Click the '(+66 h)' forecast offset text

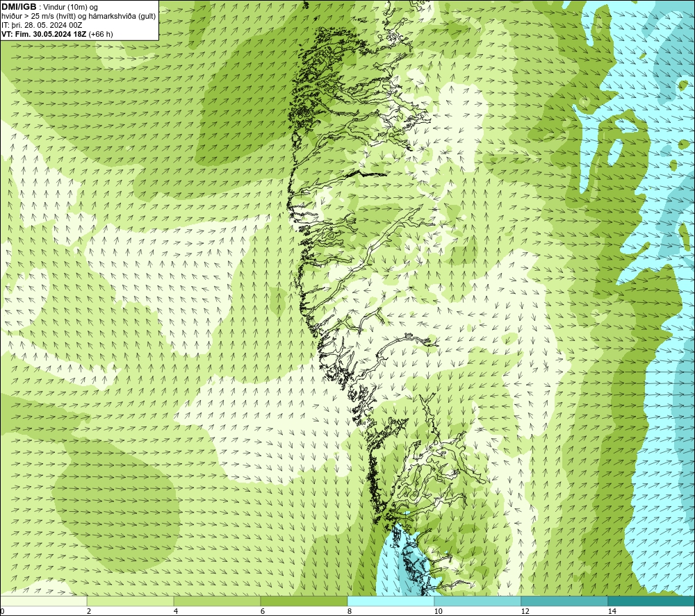[x=101, y=34]
